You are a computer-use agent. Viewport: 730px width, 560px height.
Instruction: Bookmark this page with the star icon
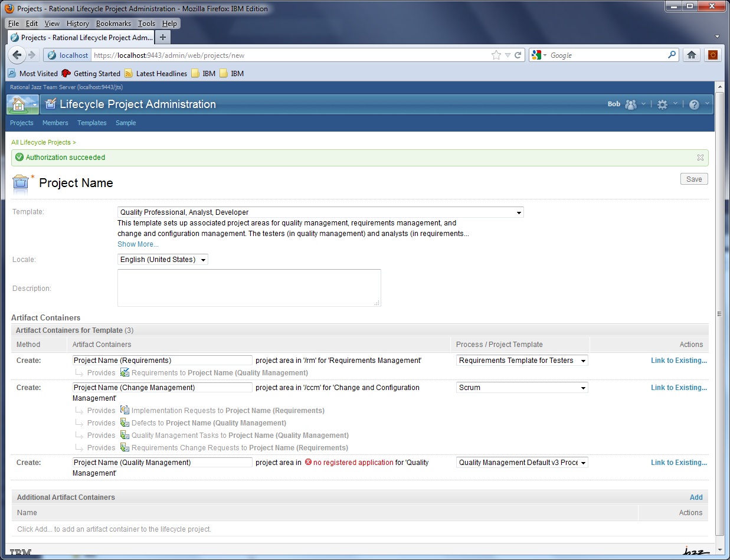496,55
